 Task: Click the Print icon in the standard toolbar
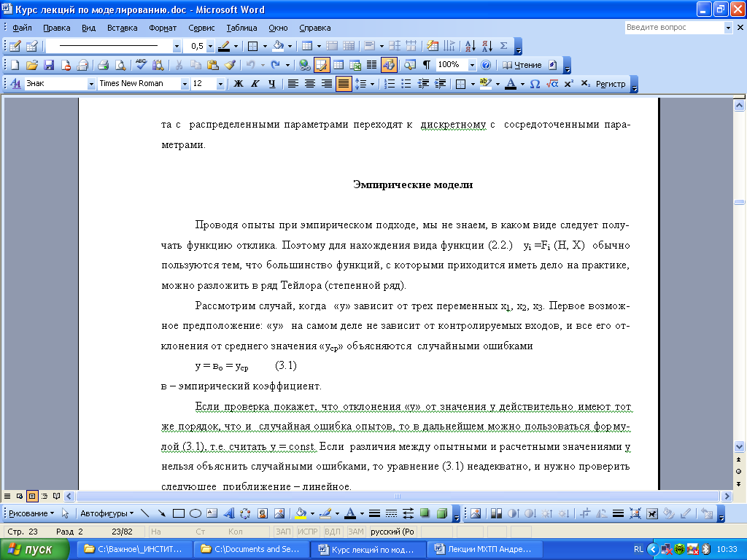pos(104,65)
